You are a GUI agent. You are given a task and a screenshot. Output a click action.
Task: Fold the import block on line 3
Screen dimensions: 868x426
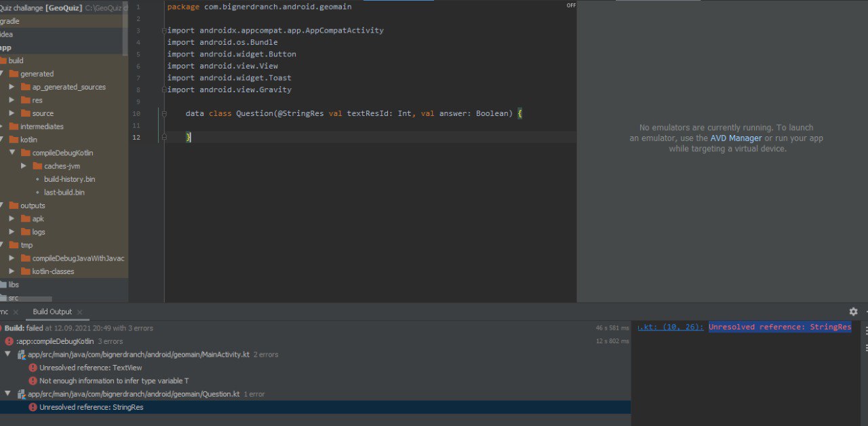164,31
